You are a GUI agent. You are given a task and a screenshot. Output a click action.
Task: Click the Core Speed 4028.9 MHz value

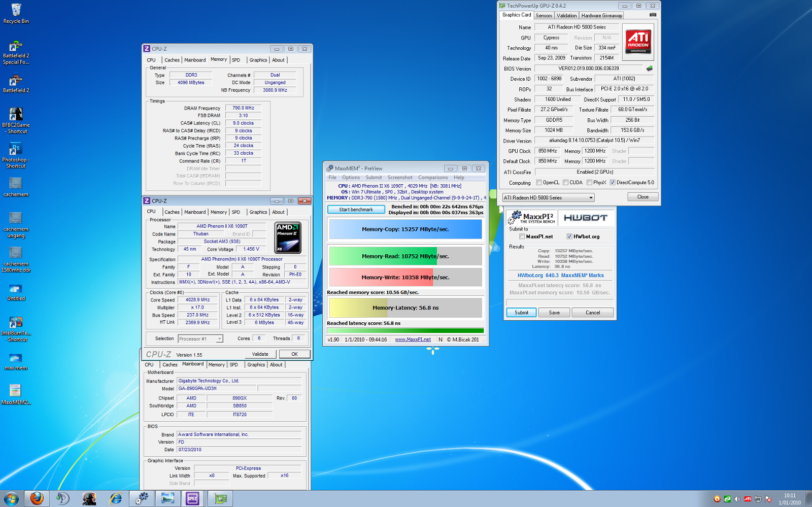(197, 300)
